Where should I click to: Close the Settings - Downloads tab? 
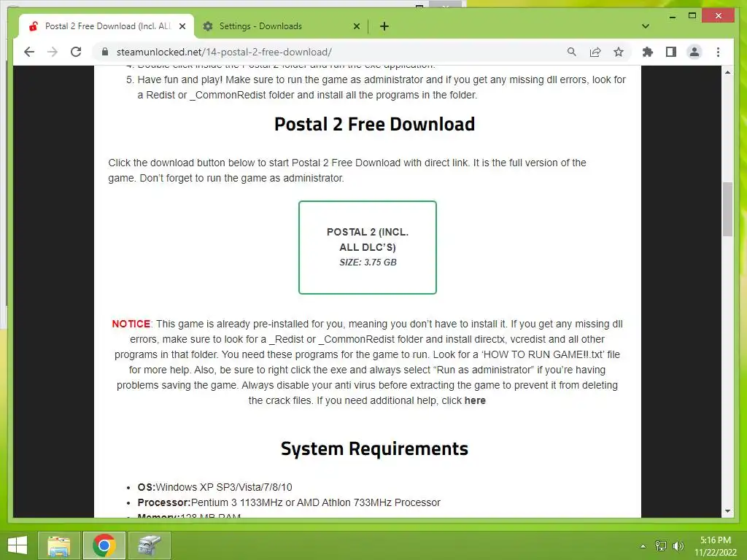pos(356,26)
